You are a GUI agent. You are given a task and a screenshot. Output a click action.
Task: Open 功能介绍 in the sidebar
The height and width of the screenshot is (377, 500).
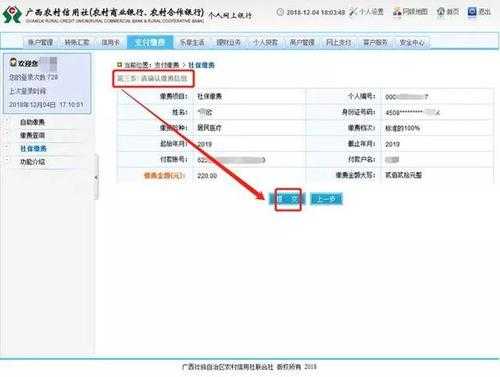32,162
